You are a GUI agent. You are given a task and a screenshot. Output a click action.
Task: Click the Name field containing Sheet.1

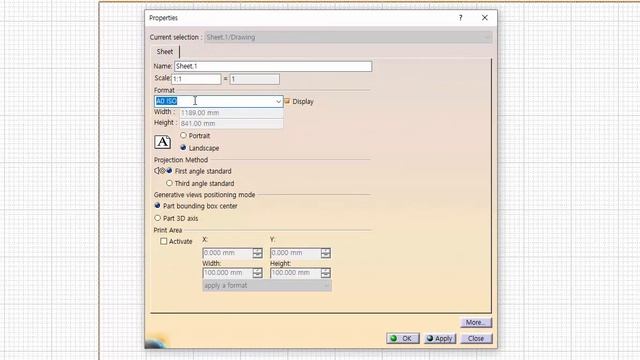click(x=273, y=66)
